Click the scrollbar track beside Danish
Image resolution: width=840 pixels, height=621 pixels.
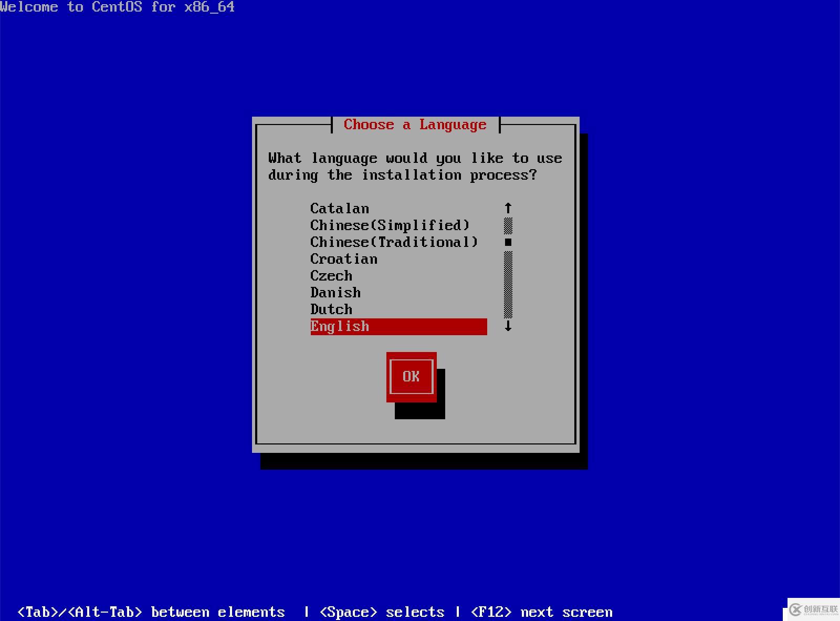(508, 293)
